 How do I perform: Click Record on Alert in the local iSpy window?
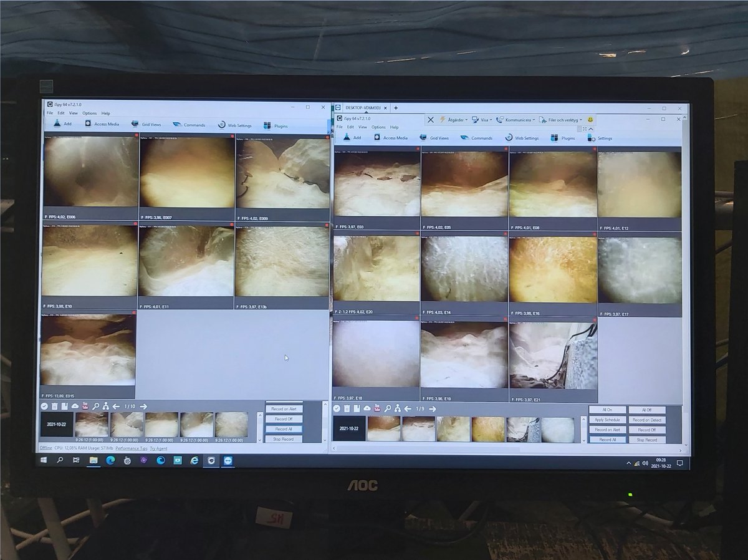tap(284, 409)
